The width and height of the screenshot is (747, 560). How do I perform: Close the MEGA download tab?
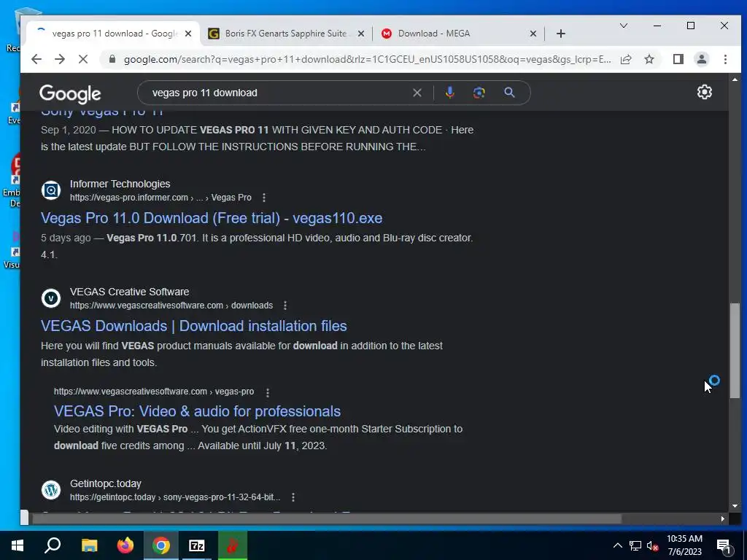tap(533, 34)
